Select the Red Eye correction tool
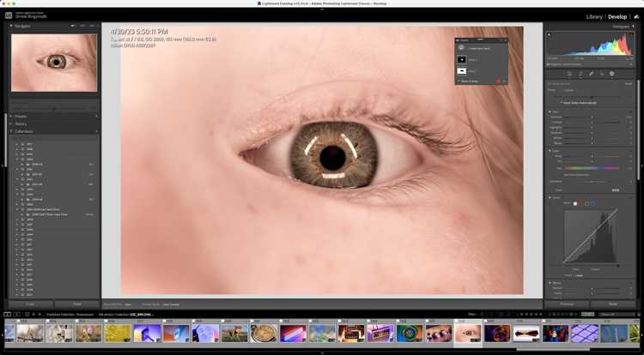This screenshot has height=355, width=644. pos(602,74)
